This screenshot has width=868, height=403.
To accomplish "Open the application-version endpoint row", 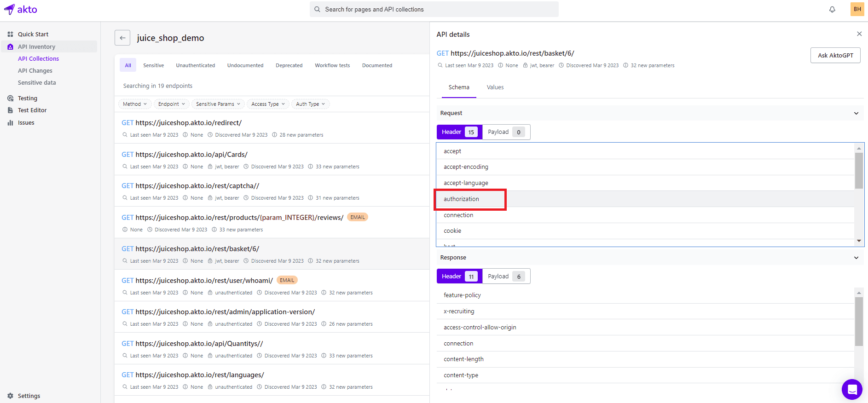I will pos(272,317).
